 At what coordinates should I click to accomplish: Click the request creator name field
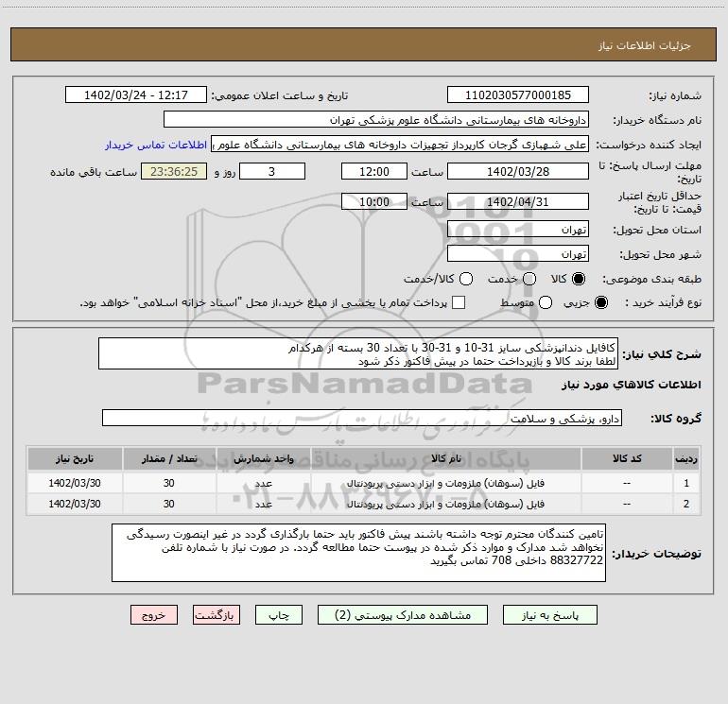pyautogui.click(x=400, y=145)
